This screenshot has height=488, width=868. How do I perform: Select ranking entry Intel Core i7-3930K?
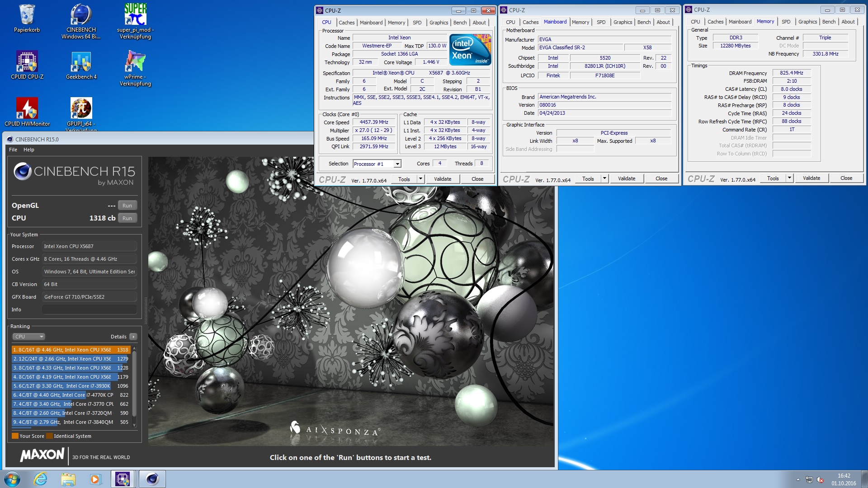71,386
